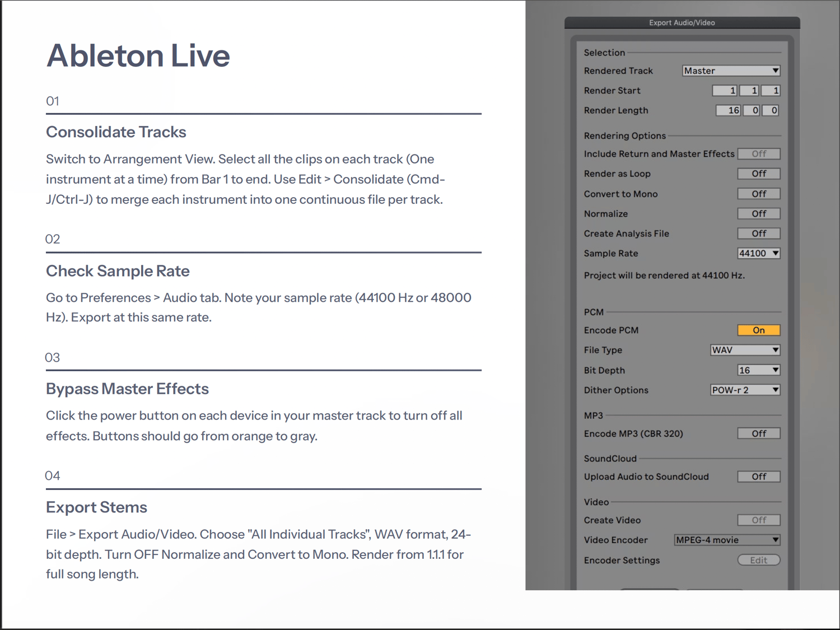Click the Selection section label
840x630 pixels.
tap(604, 53)
